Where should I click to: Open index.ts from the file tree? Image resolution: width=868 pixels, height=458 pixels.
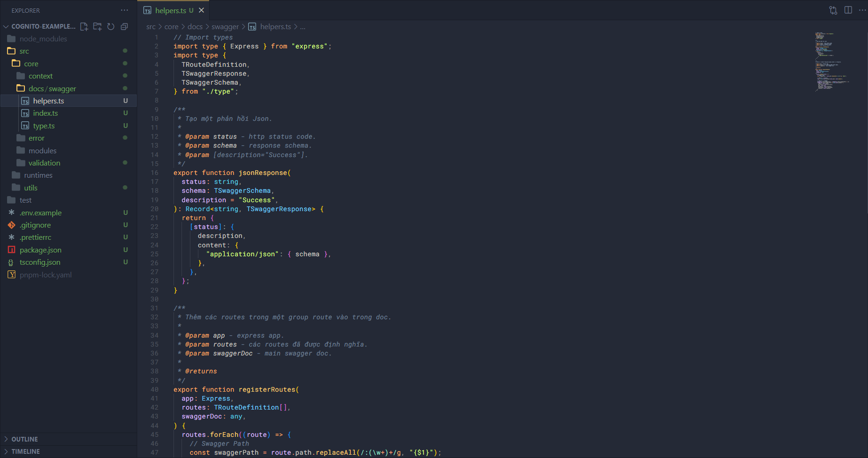[x=45, y=113]
